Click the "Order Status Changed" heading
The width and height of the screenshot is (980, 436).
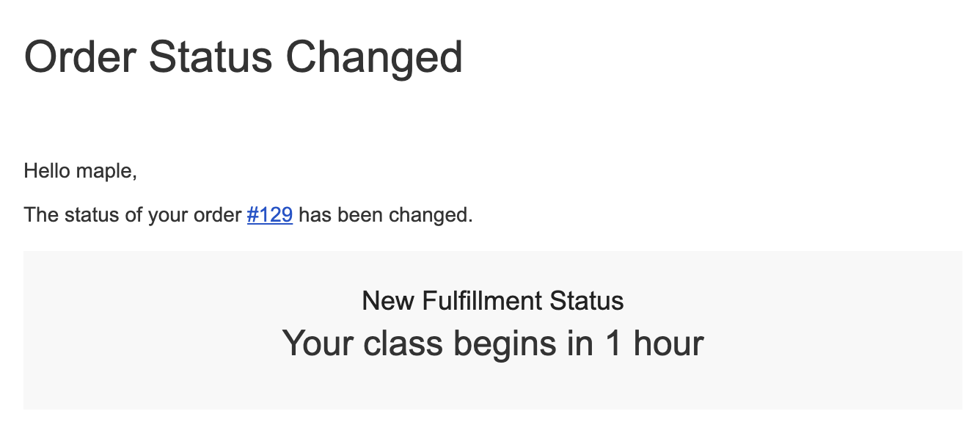(x=244, y=57)
